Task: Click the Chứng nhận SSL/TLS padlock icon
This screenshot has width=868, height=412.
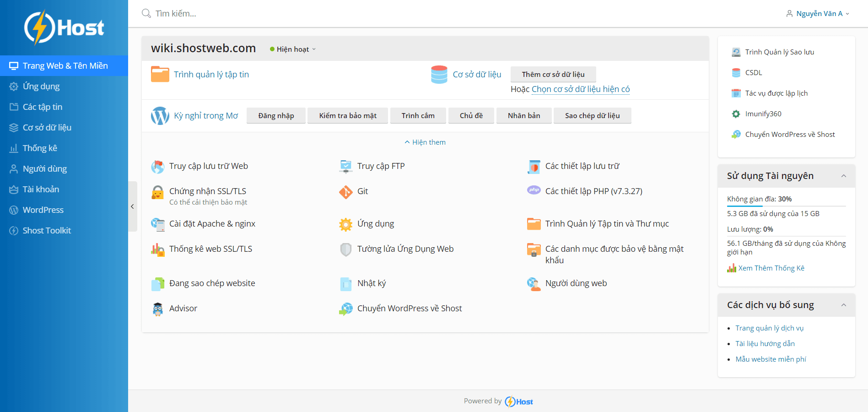Action: 157,192
